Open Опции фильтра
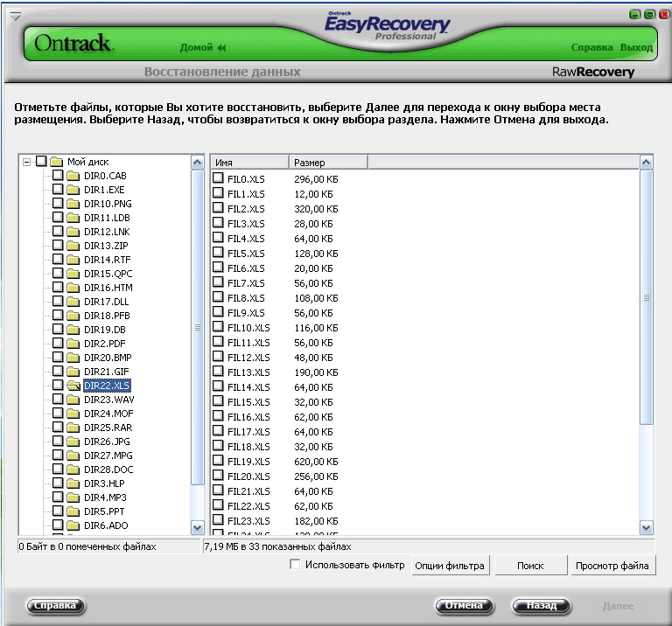 coord(450,566)
